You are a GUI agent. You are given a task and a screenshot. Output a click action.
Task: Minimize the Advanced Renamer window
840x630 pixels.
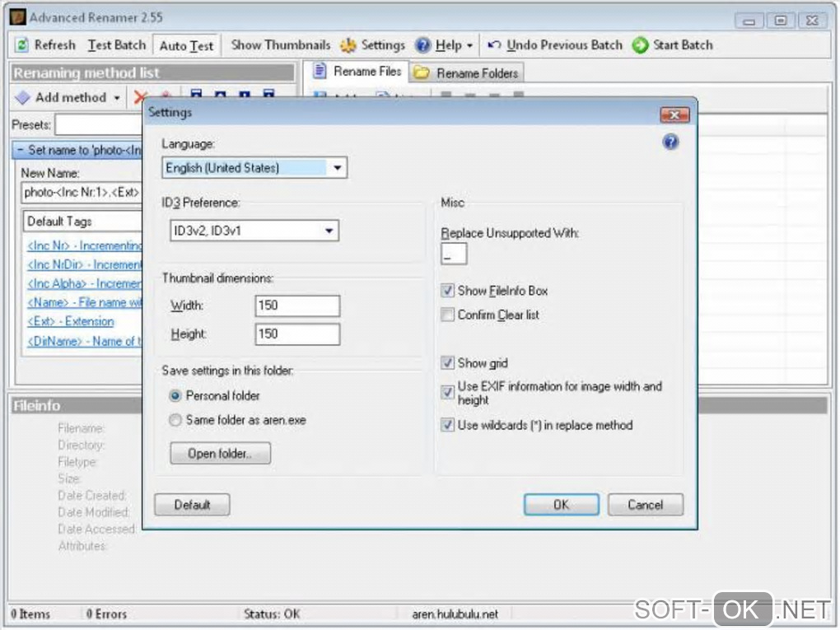click(x=749, y=21)
